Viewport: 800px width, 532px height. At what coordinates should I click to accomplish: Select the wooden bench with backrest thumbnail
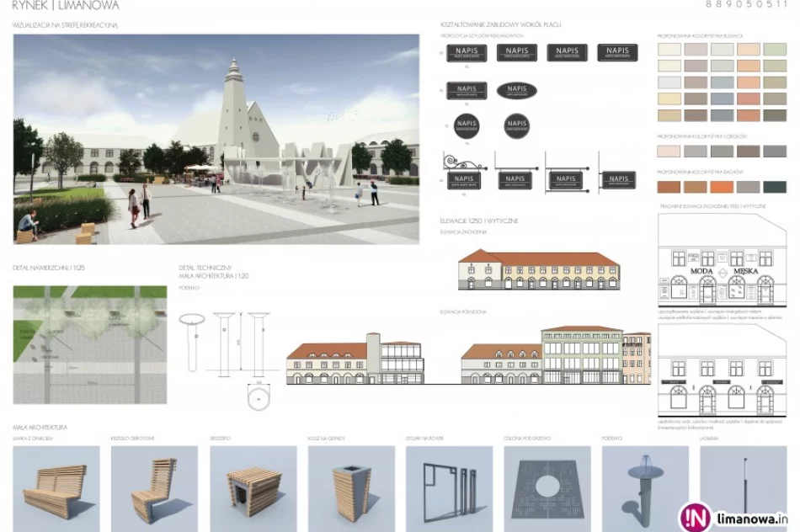[x=56, y=488]
